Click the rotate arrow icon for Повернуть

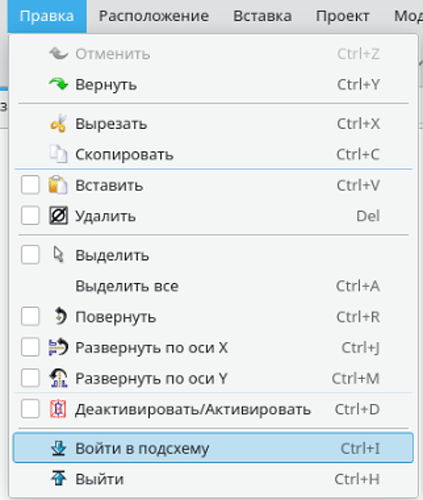[60, 316]
